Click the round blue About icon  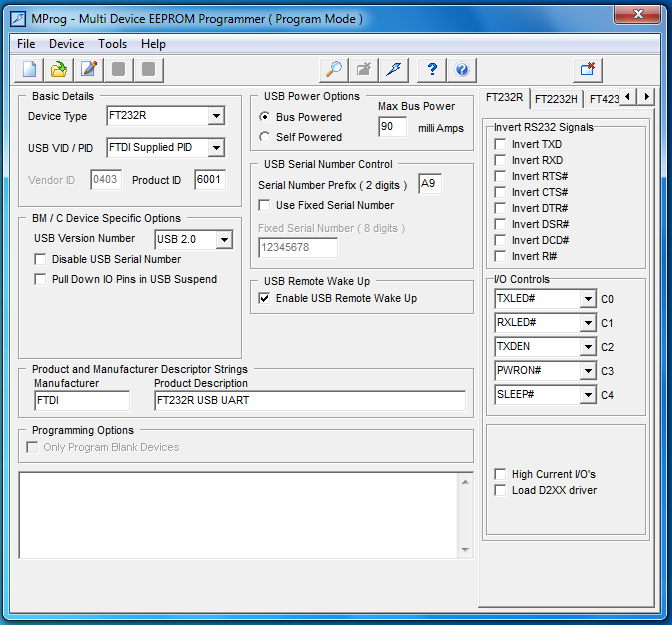pos(462,69)
